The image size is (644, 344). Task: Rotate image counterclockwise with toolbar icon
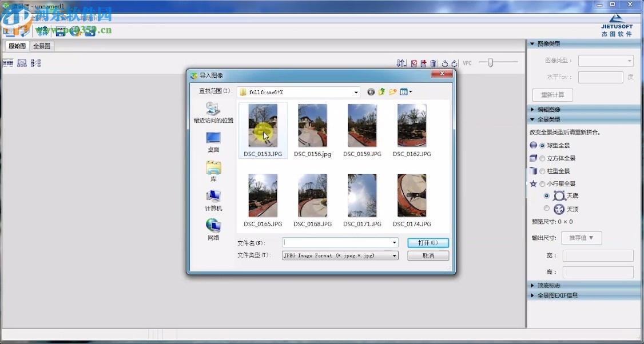(x=444, y=63)
